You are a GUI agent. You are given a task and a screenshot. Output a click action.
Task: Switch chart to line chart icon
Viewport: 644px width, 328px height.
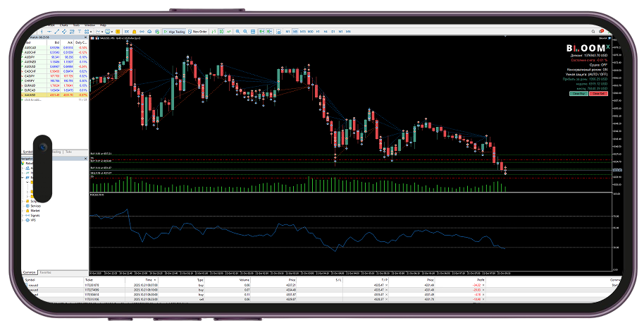pyautogui.click(x=229, y=32)
